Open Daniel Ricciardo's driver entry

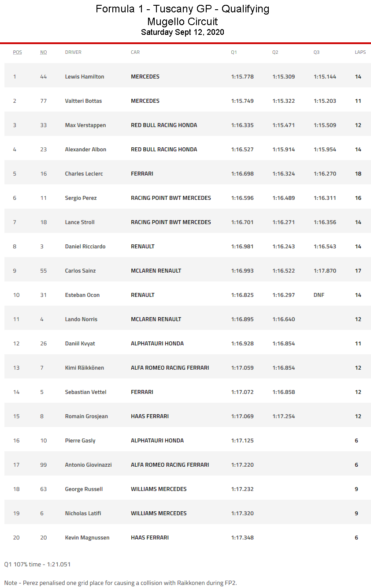click(85, 247)
